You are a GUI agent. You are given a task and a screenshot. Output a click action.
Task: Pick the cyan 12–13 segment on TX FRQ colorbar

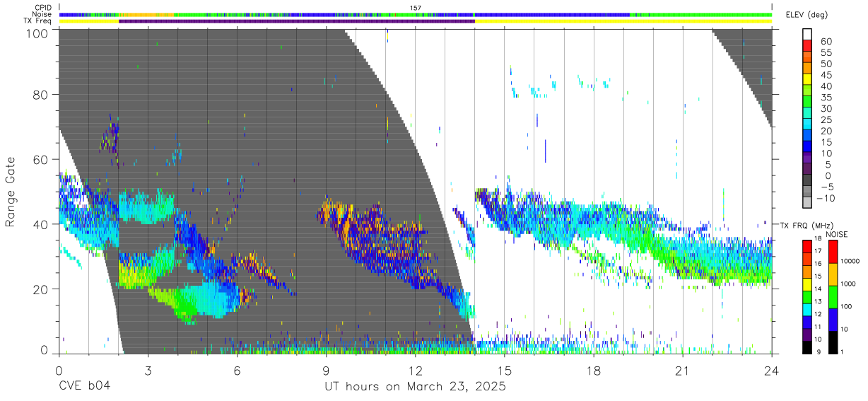tap(807, 310)
